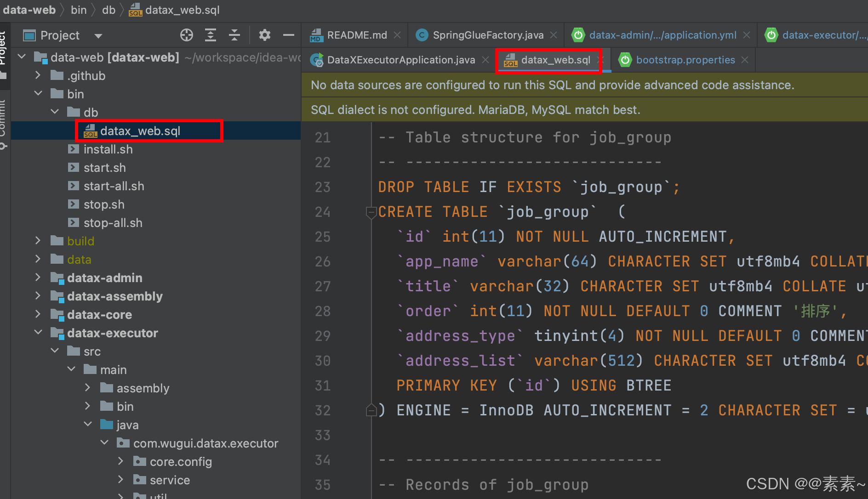Click the SQL dialect not configured banner
The height and width of the screenshot is (499, 868).
click(x=584, y=110)
